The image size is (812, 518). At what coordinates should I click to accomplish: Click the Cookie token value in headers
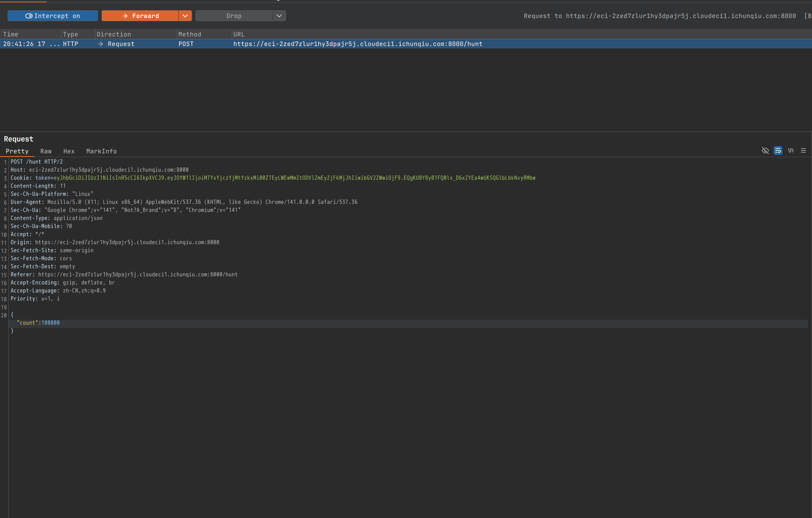pyautogui.click(x=294, y=178)
